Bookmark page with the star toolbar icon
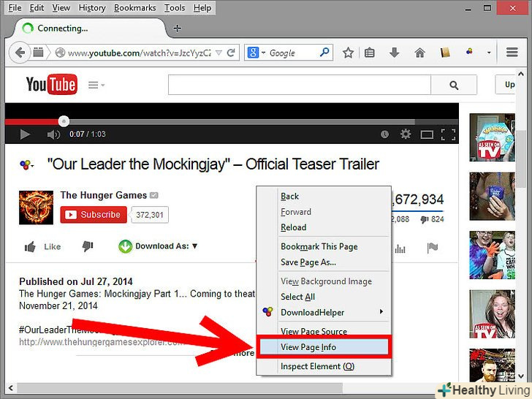532x399 pixels. click(x=348, y=53)
